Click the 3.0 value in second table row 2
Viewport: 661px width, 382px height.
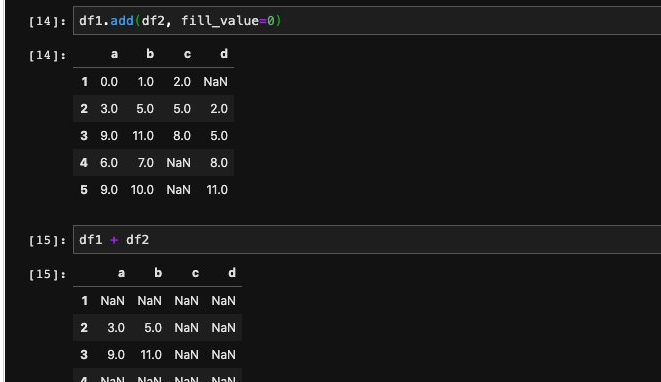pos(116,328)
